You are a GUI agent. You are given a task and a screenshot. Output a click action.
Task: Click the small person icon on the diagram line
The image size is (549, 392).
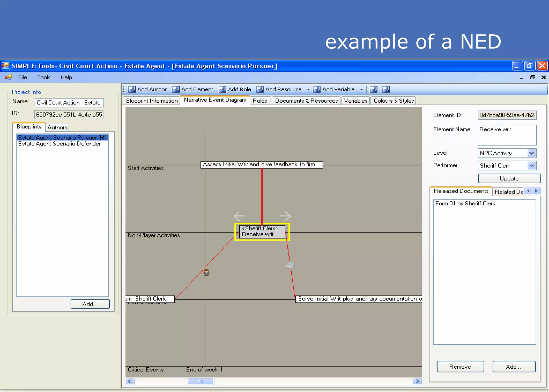tap(206, 273)
